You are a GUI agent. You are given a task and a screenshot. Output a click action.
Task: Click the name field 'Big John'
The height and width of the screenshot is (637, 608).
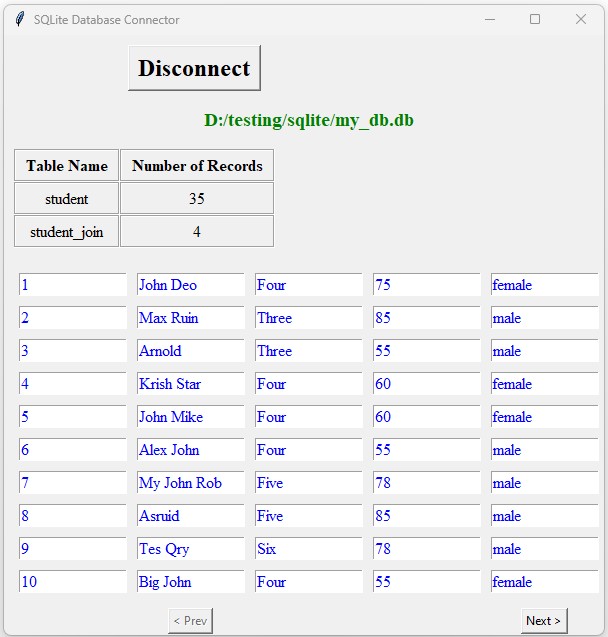pos(191,581)
